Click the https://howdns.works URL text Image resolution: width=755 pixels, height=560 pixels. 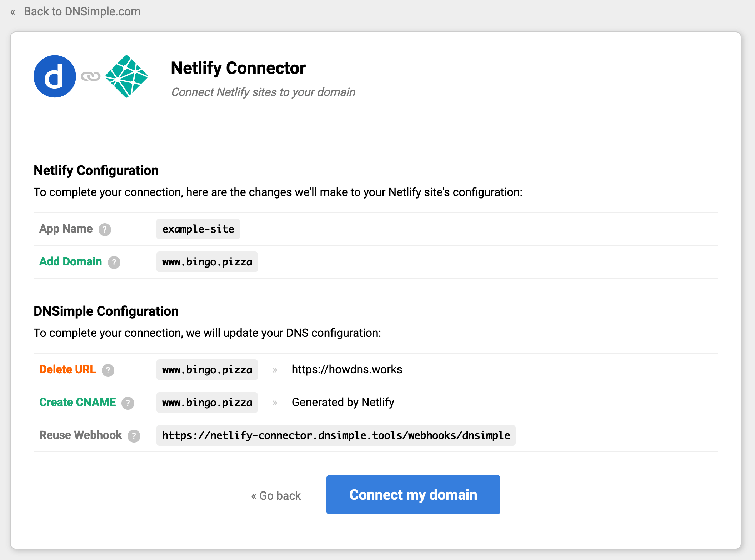tap(347, 369)
